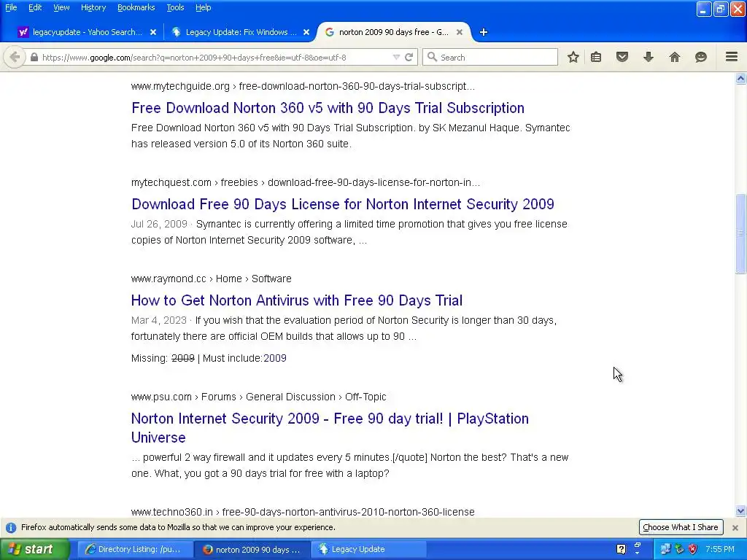Click the page scrollbar down arrow
747x560 pixels.
point(740,511)
